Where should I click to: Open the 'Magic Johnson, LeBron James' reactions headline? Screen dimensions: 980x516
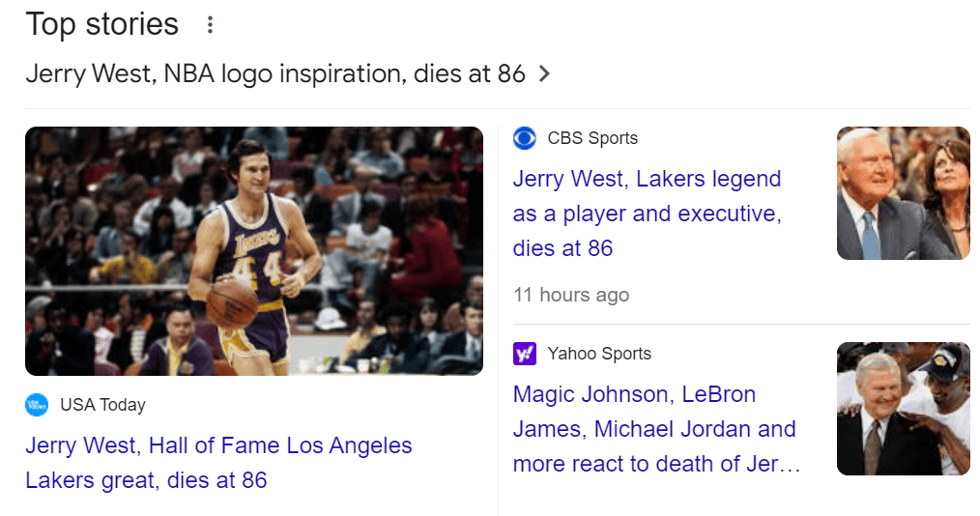[654, 429]
